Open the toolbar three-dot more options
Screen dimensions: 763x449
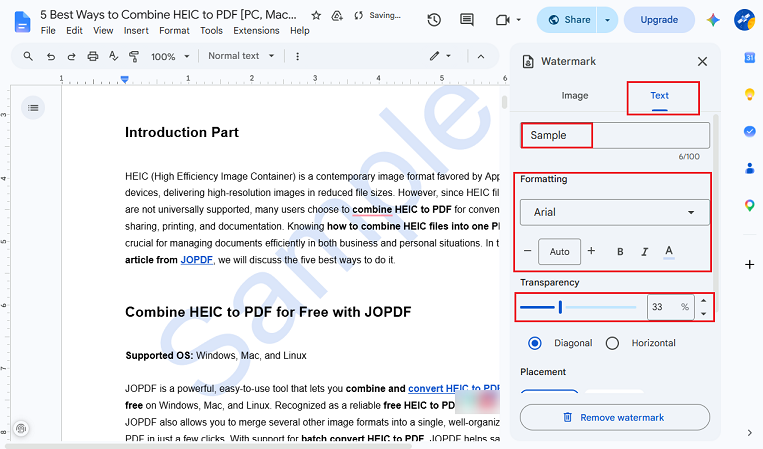point(297,56)
